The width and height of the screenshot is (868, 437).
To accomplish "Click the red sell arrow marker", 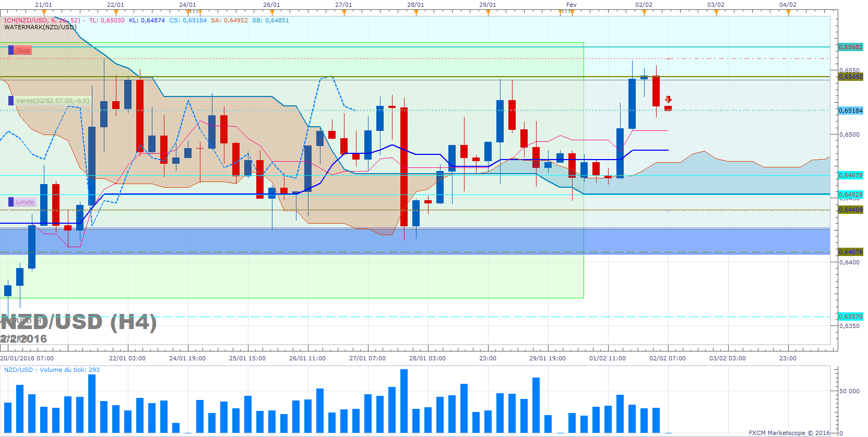I will click(x=668, y=99).
